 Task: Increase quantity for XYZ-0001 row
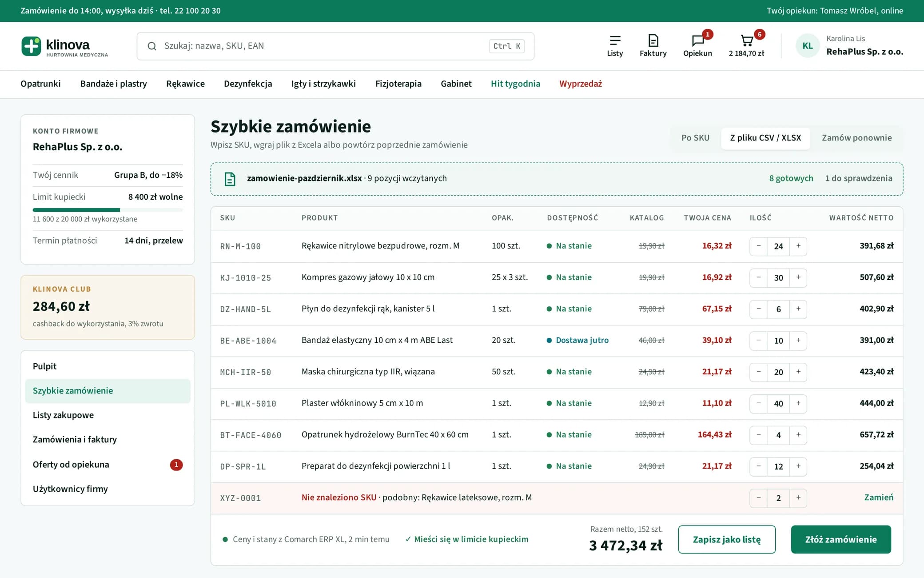pyautogui.click(x=798, y=498)
